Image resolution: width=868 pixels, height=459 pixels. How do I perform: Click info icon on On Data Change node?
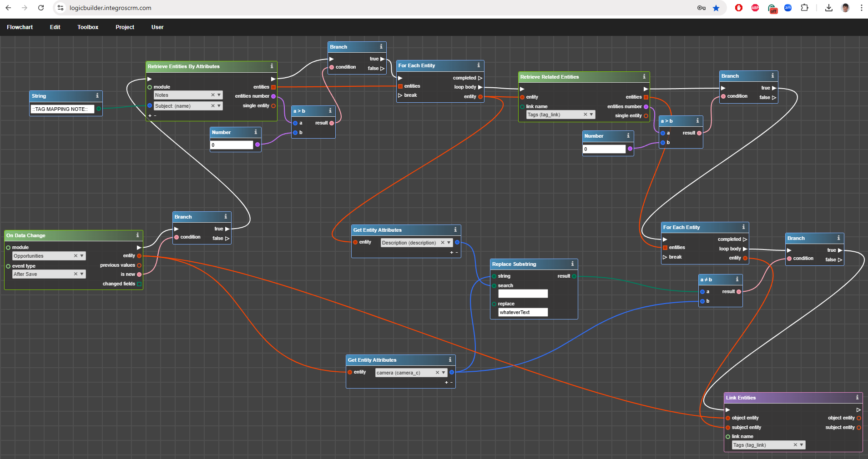(x=137, y=235)
